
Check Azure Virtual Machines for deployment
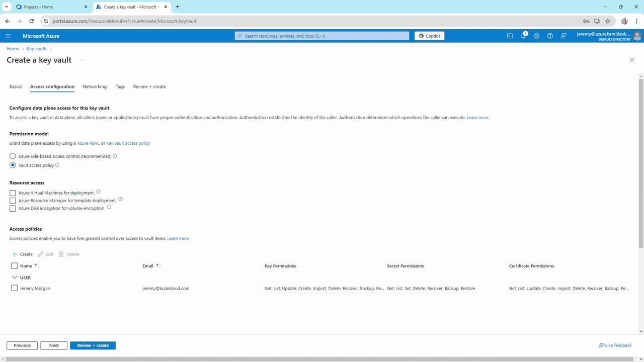(13, 193)
